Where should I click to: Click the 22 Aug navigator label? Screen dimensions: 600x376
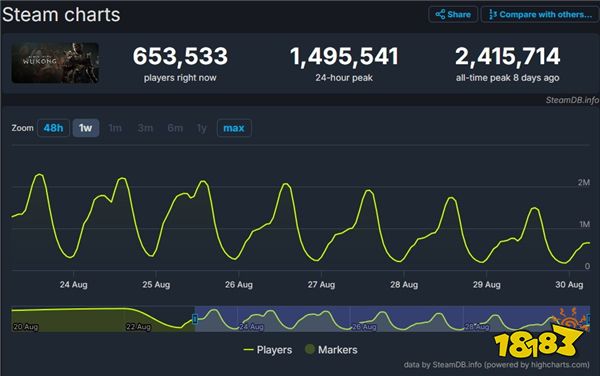click(x=138, y=327)
